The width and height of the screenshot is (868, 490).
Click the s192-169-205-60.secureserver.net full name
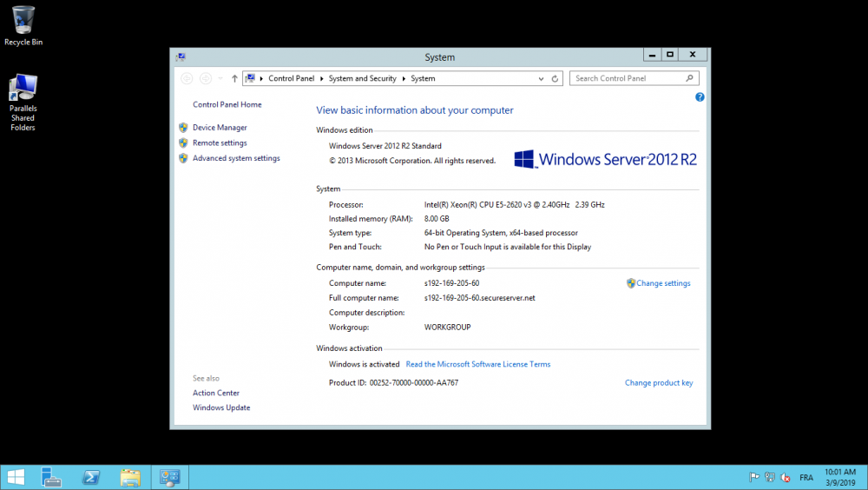coord(479,298)
